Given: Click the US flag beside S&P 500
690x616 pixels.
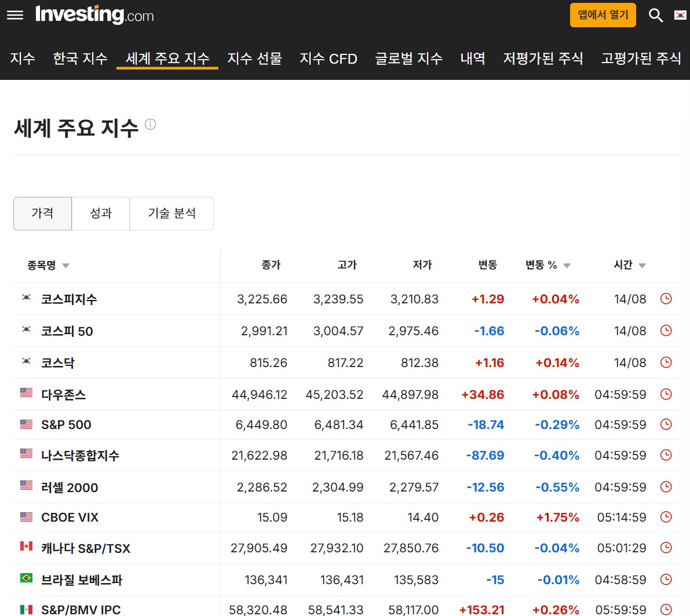Looking at the screenshot, I should point(27,424).
